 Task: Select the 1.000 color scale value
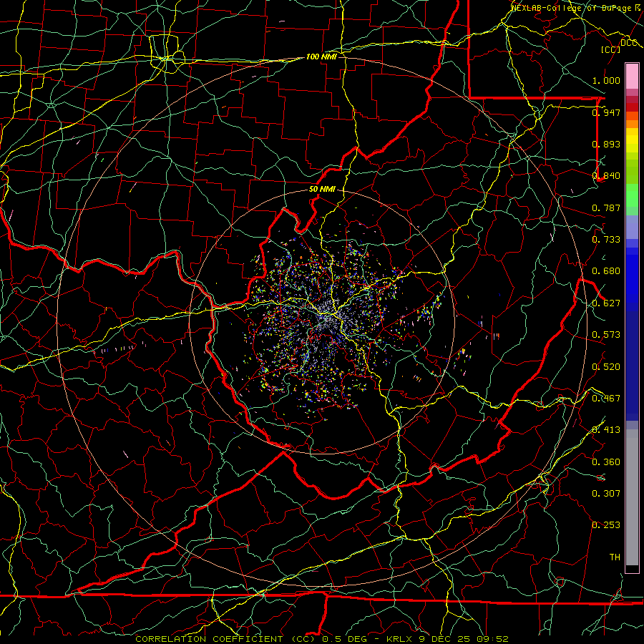(x=606, y=80)
